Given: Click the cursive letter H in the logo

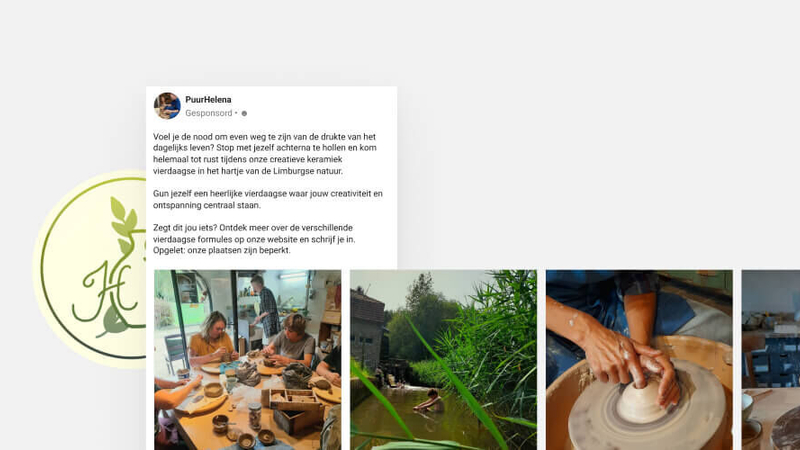Looking at the screenshot, I should (x=105, y=291).
